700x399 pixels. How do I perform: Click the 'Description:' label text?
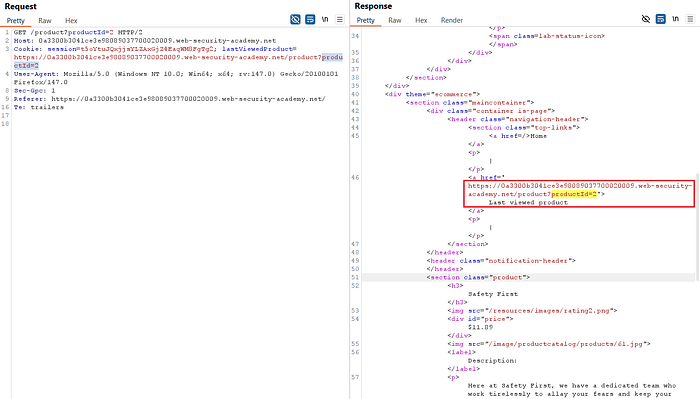(x=492, y=361)
